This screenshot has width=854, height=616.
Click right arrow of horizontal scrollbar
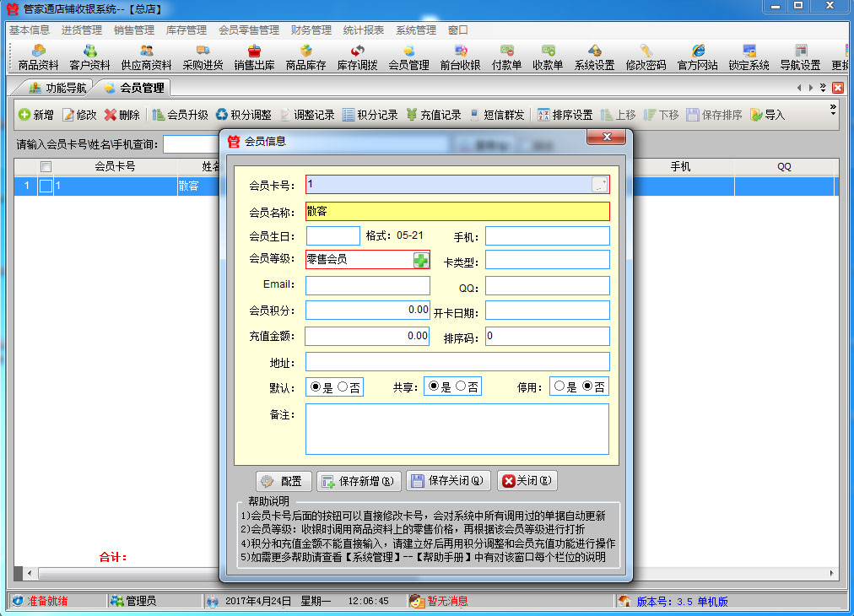tap(831, 573)
